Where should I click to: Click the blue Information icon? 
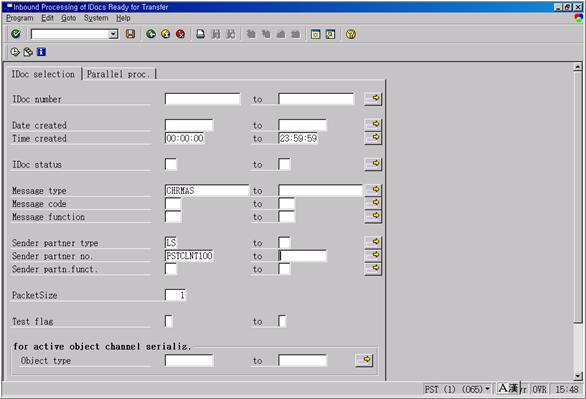tap(41, 52)
